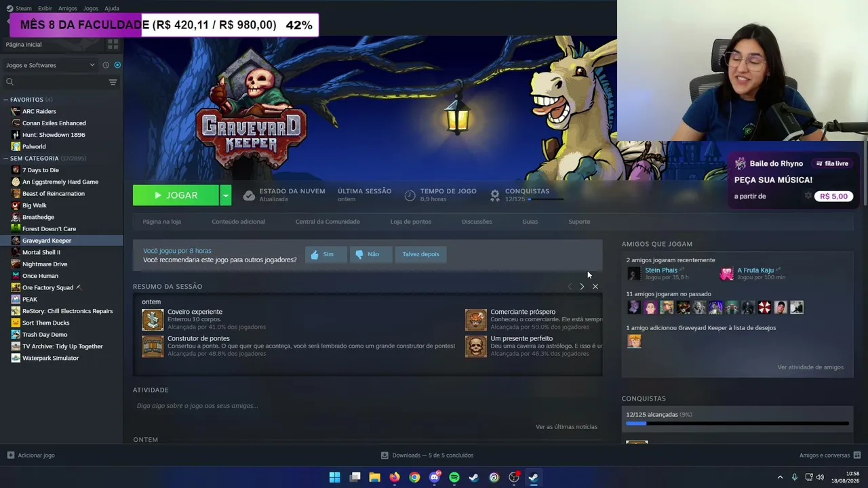Viewport: 868px width, 488px height.
Task: Open friend Stein Phais profile
Action: 661,270
